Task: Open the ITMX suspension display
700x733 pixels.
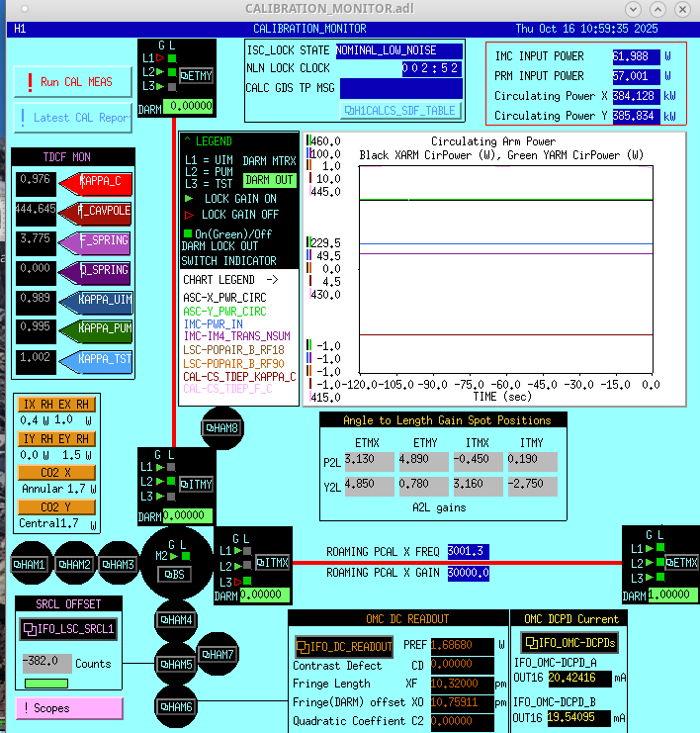Action: (267, 562)
